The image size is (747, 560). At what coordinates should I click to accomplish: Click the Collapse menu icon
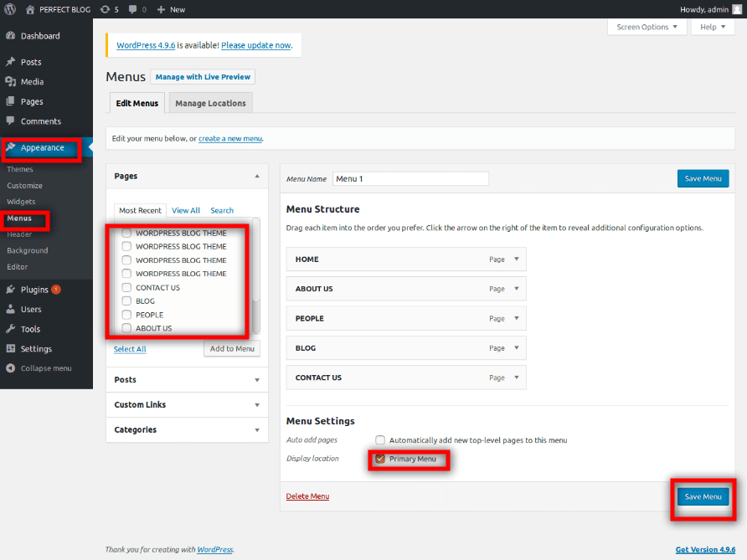point(11,368)
